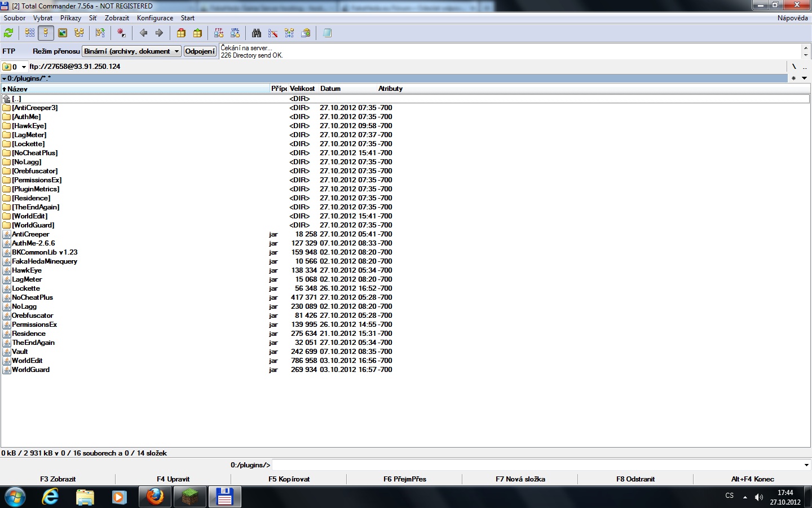Click the F8 Odstranit button
Viewport: 812px width, 508px height.
636,479
